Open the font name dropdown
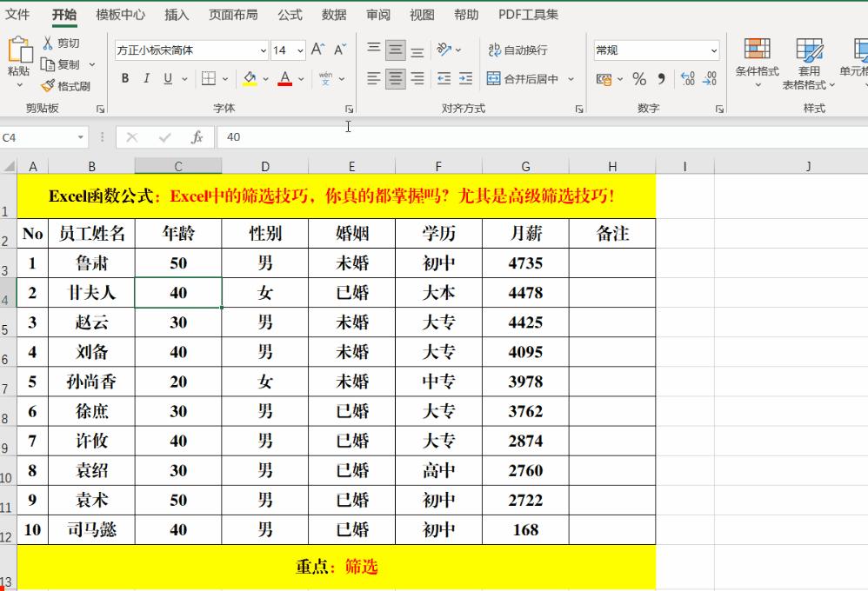The width and height of the screenshot is (868, 591). pos(264,50)
